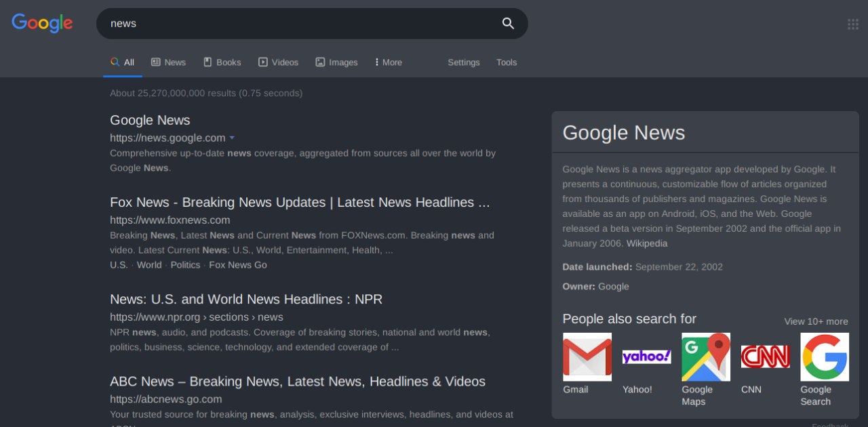Open the Fox News result title
The height and width of the screenshot is (427, 868).
pos(300,202)
